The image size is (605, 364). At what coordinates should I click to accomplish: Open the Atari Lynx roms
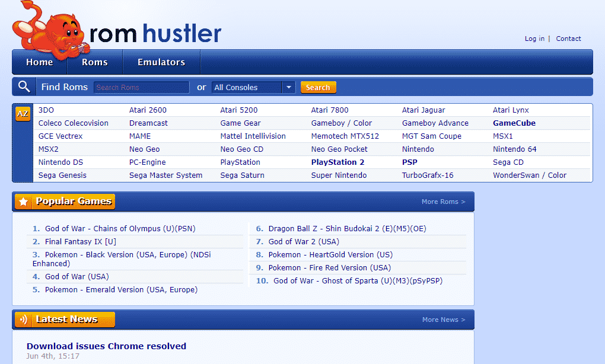511,110
